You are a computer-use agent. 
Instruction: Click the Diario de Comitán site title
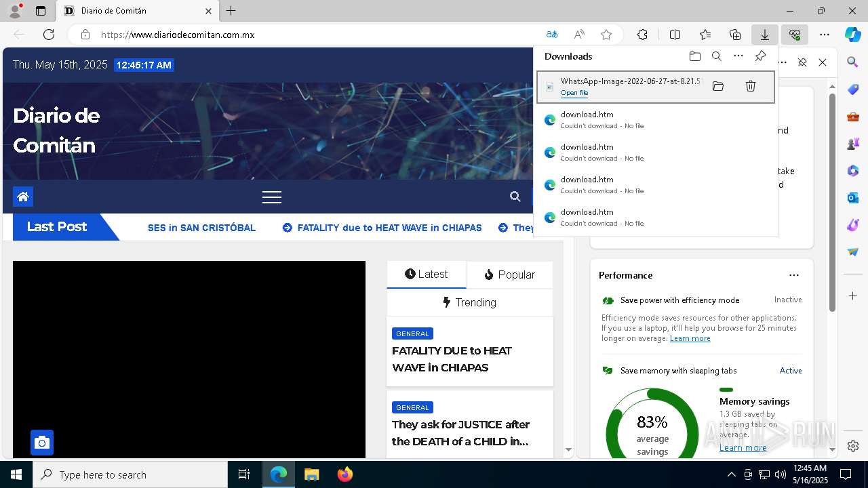coord(56,130)
